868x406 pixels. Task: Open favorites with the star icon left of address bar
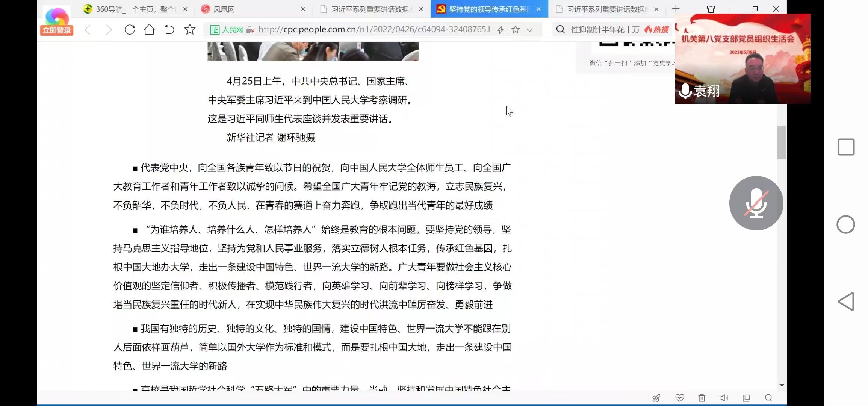(x=190, y=30)
